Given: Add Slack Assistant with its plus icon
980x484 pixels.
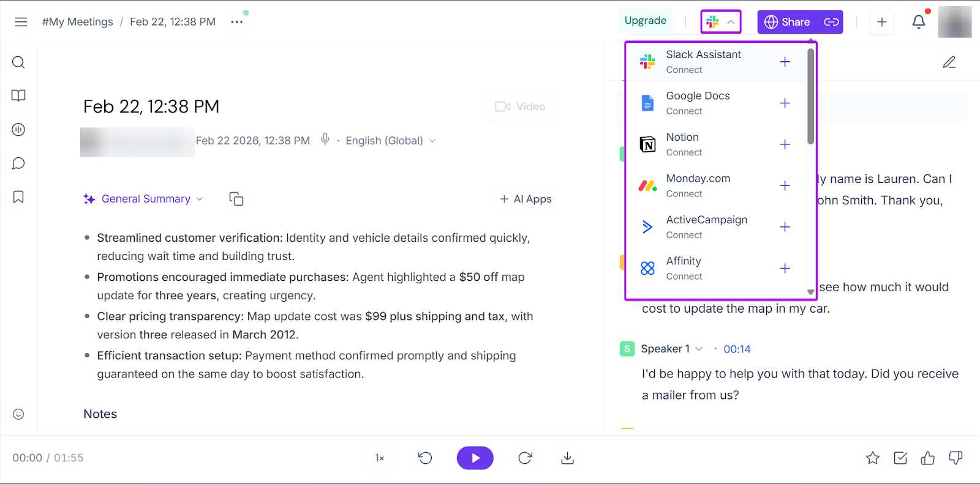Looking at the screenshot, I should pos(785,62).
